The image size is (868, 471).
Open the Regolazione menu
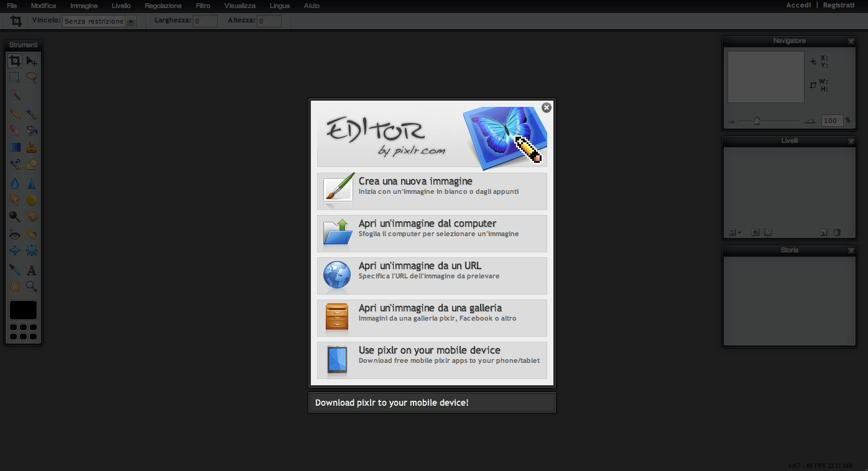(163, 6)
